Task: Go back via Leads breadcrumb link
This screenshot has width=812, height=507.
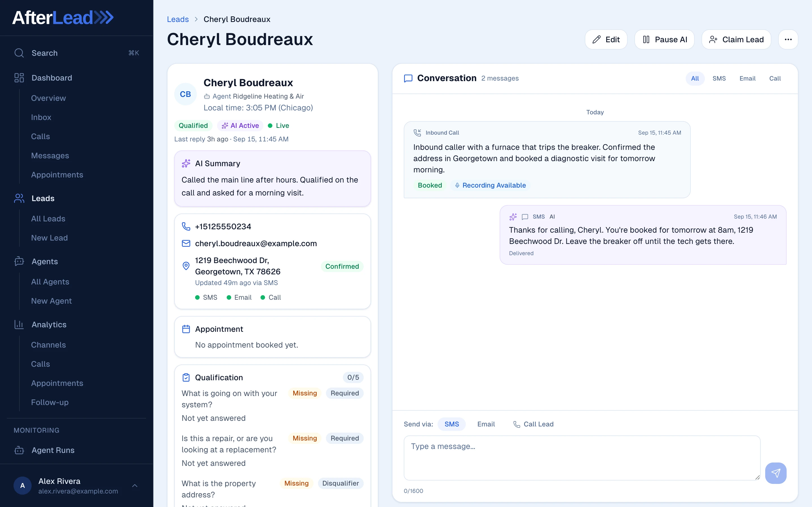Action: point(178,19)
